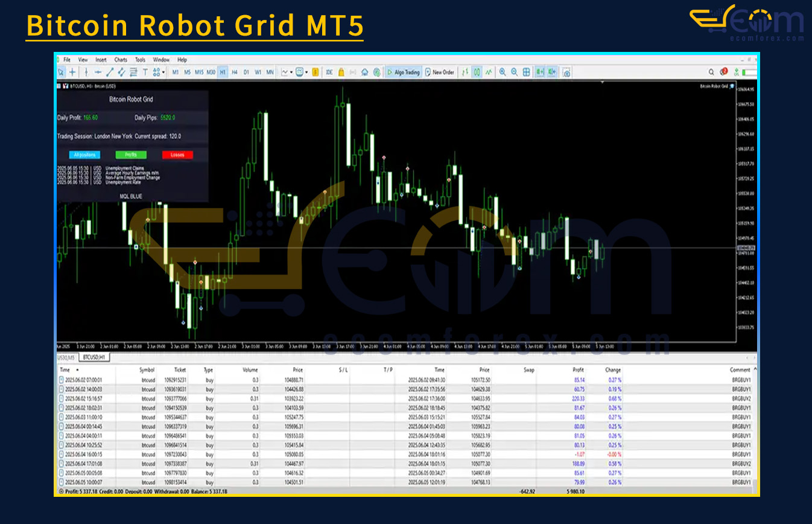Open the Charts menu
Image resolution: width=812 pixels, height=524 pixels.
pyautogui.click(x=121, y=60)
